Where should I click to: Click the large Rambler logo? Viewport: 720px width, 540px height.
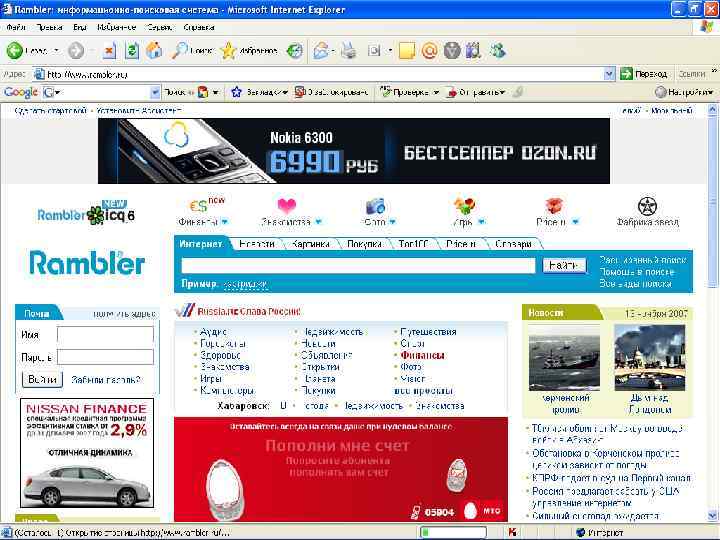[87, 263]
